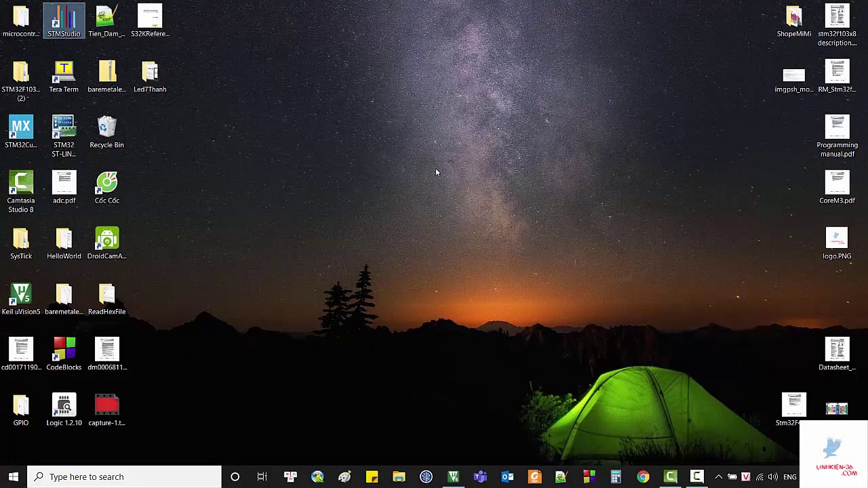
Task: Open battery status in system tray
Action: [732, 476]
